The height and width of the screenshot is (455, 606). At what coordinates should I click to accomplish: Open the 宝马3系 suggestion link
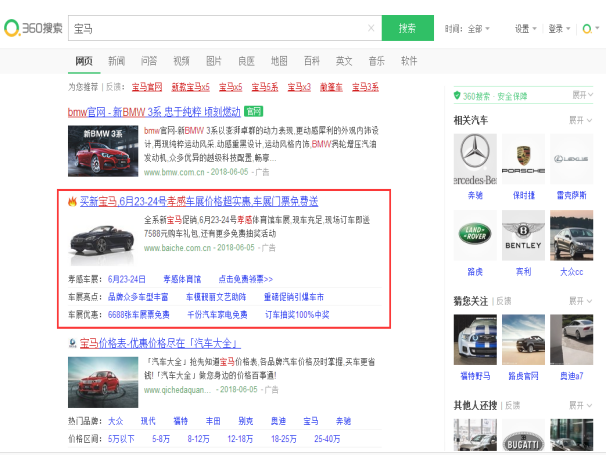click(365, 87)
